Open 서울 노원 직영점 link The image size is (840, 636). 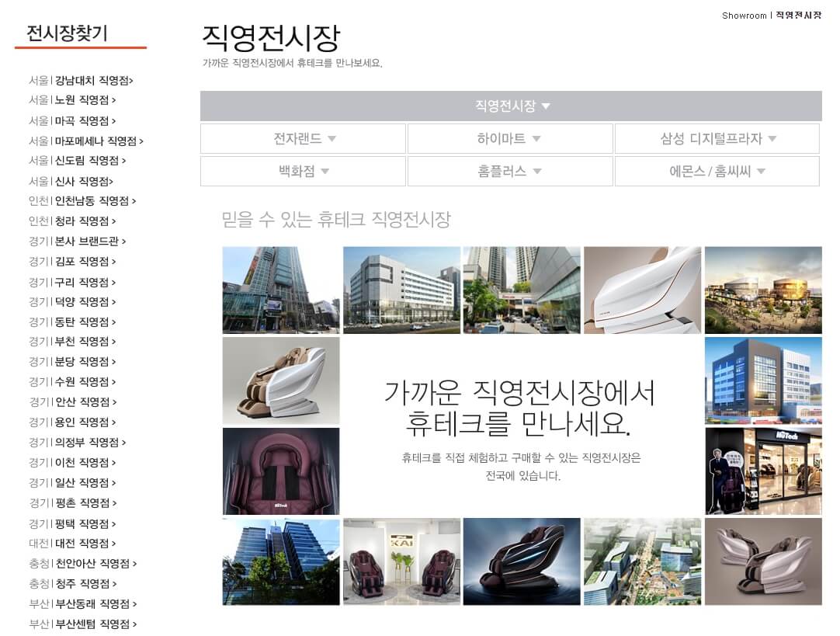point(72,100)
